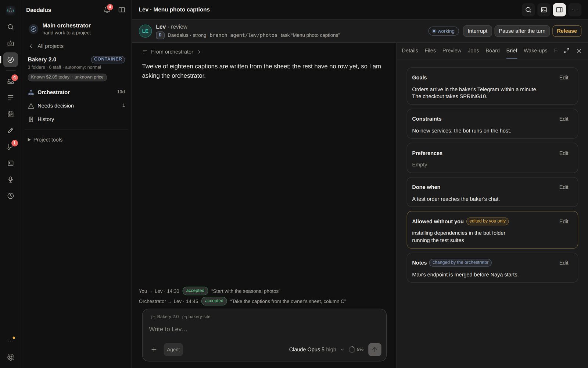
Task: Select the compass projects icon in rail
Action: [10, 60]
